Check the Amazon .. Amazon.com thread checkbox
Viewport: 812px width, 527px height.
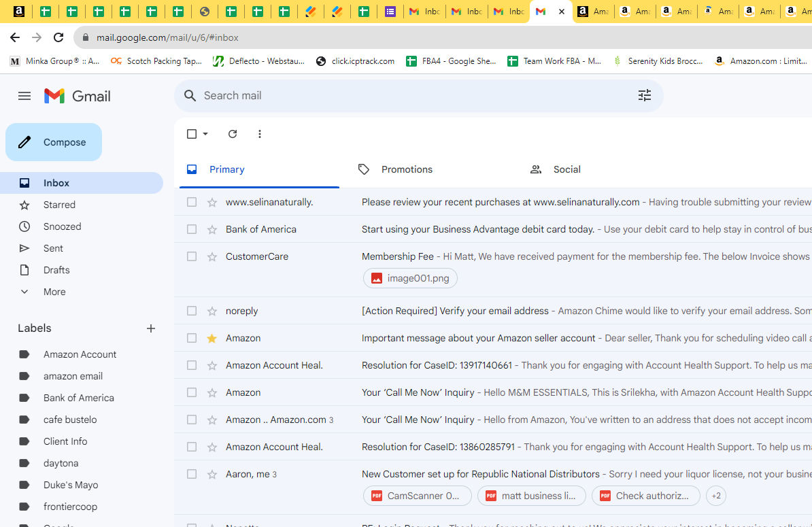click(192, 420)
